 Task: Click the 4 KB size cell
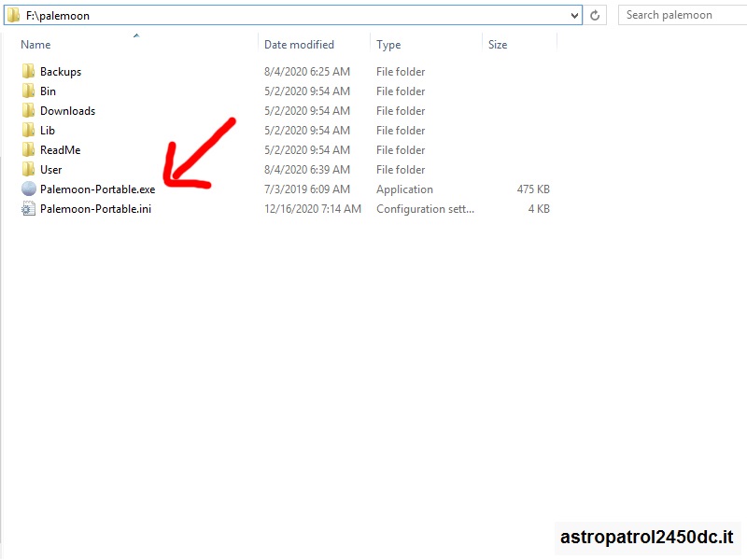point(539,208)
